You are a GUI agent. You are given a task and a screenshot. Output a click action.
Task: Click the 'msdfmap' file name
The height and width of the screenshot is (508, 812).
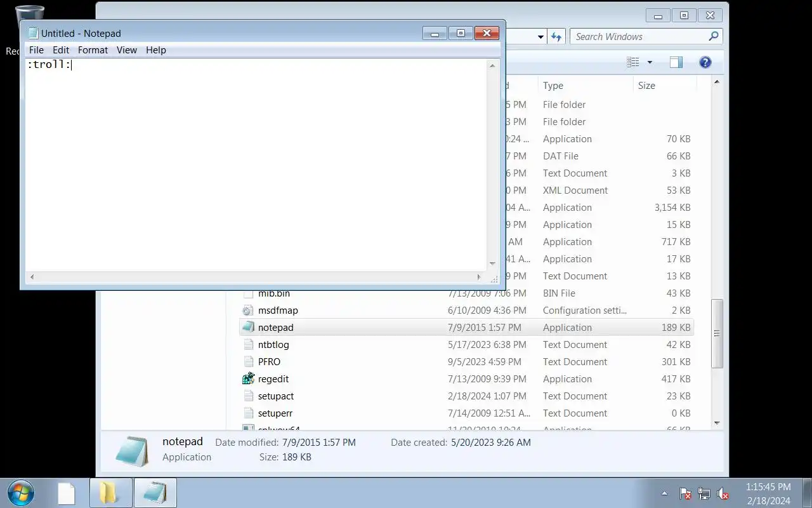point(278,311)
